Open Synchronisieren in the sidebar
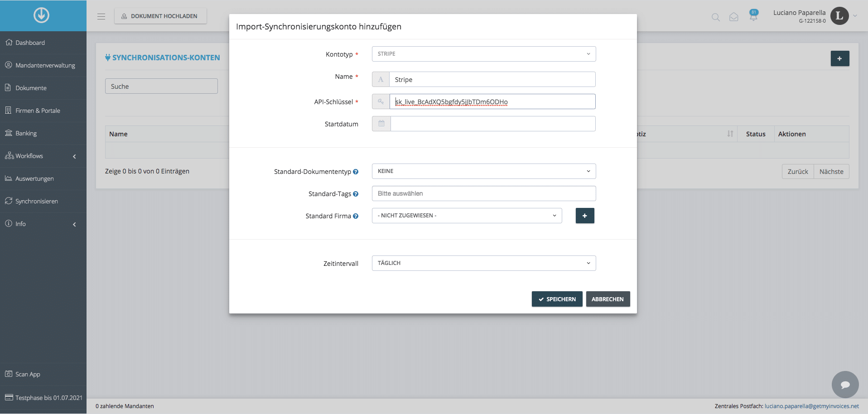The height and width of the screenshot is (414, 868). point(43,201)
